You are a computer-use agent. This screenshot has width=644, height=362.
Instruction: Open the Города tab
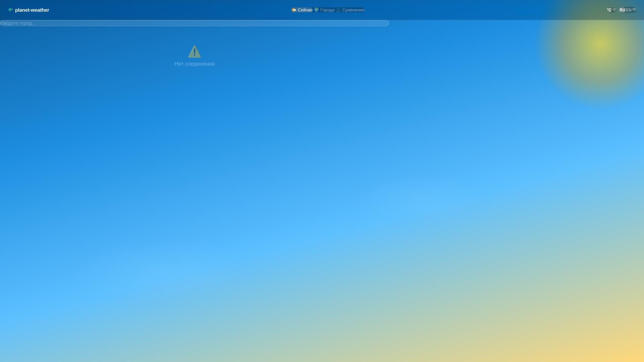pos(324,10)
